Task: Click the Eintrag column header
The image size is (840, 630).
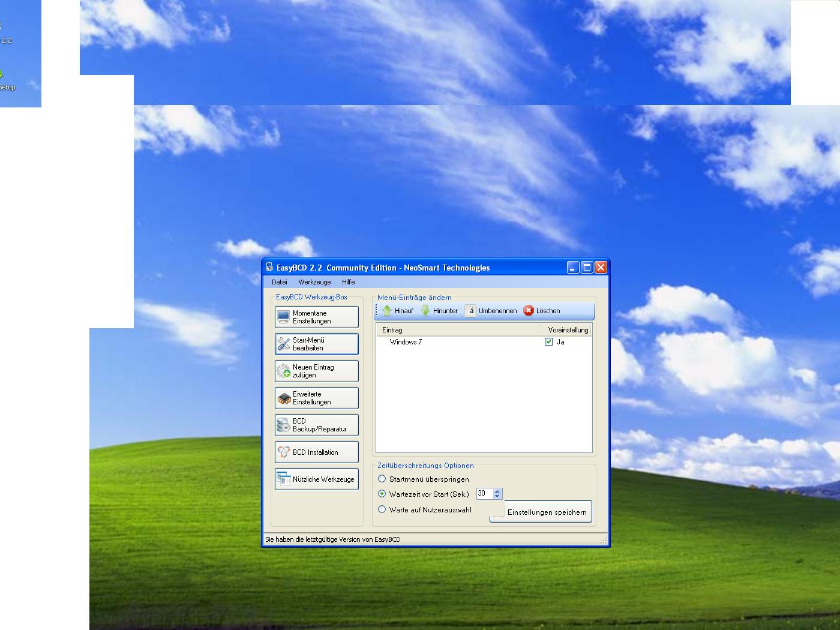Action: pyautogui.click(x=459, y=330)
